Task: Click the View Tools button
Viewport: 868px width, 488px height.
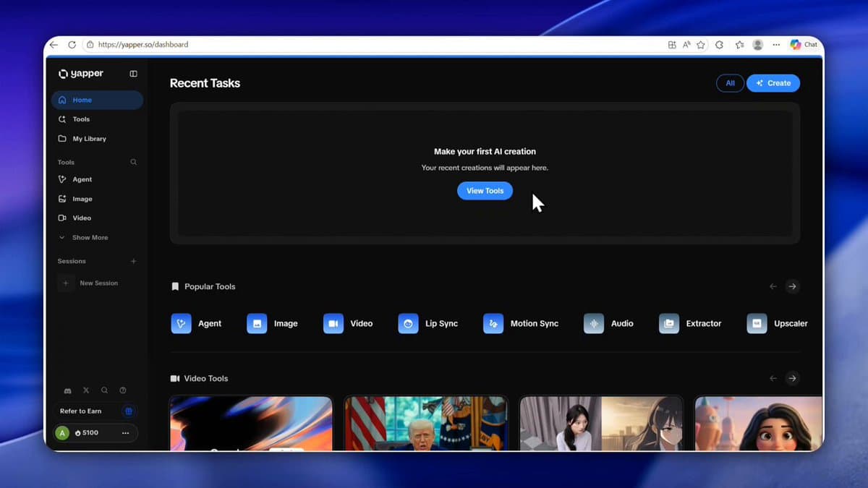Action: pos(485,191)
